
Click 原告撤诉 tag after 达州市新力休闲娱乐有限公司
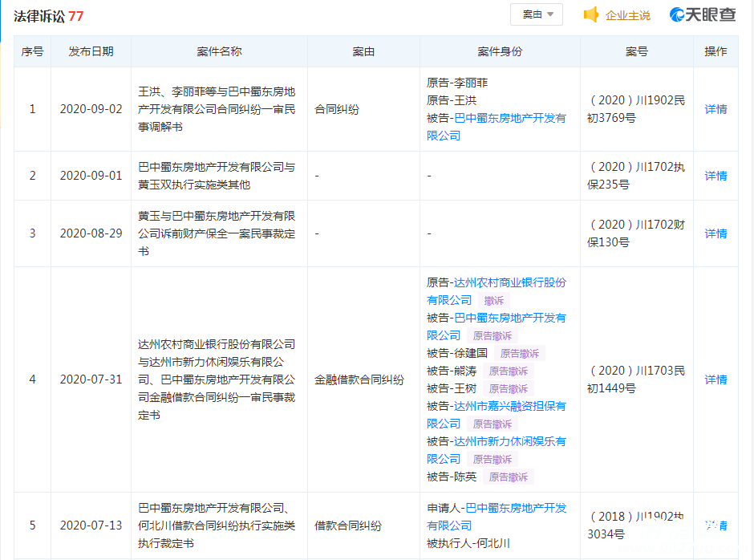pos(492,460)
